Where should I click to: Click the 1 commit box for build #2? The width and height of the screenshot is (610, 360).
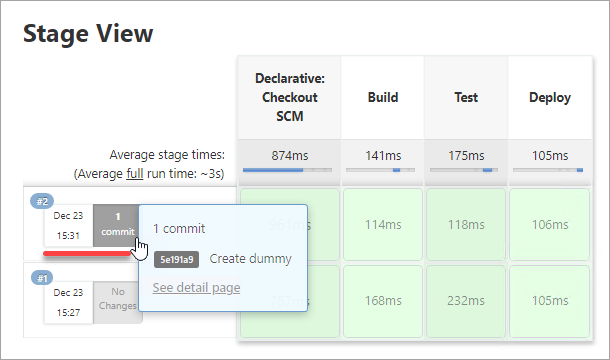(x=116, y=225)
